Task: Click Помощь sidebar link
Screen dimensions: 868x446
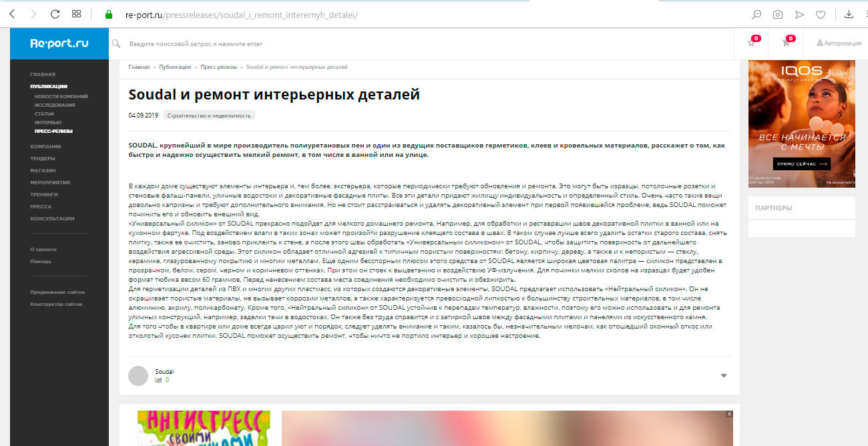Action: coord(41,261)
